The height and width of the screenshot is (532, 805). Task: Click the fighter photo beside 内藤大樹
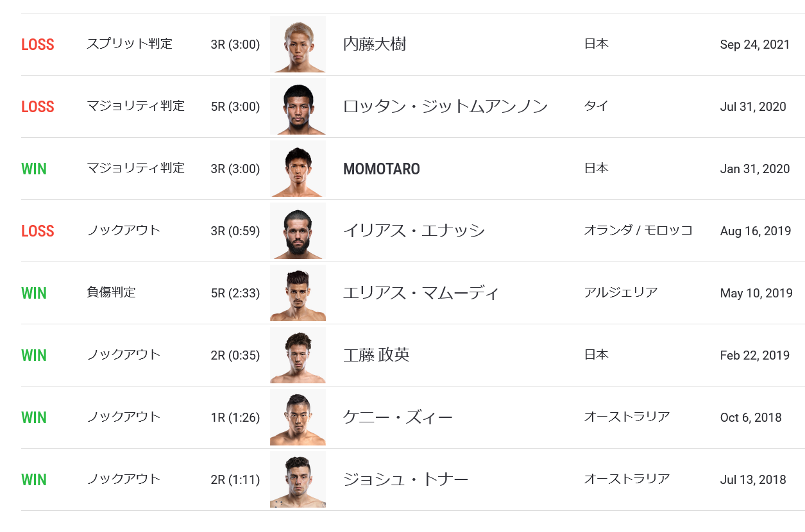[298, 44]
